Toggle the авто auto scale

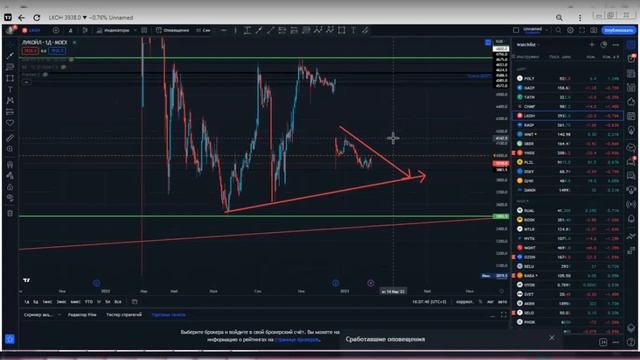[x=502, y=302]
